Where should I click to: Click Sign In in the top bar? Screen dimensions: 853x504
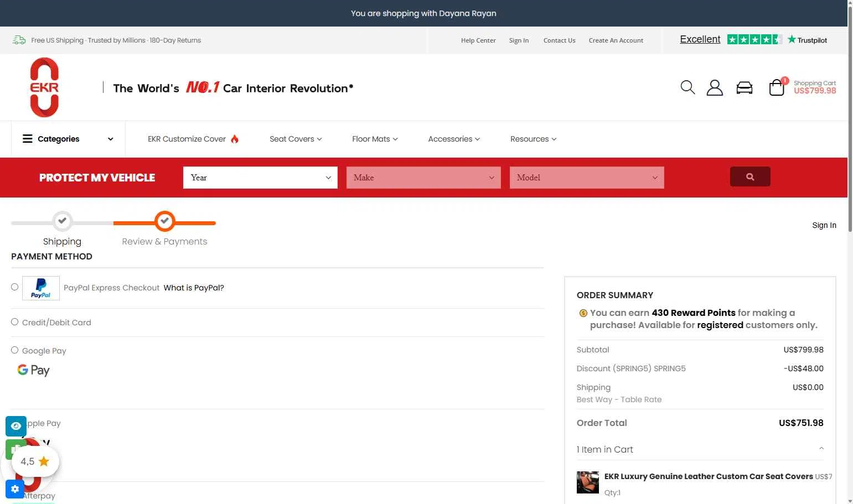[x=519, y=40]
